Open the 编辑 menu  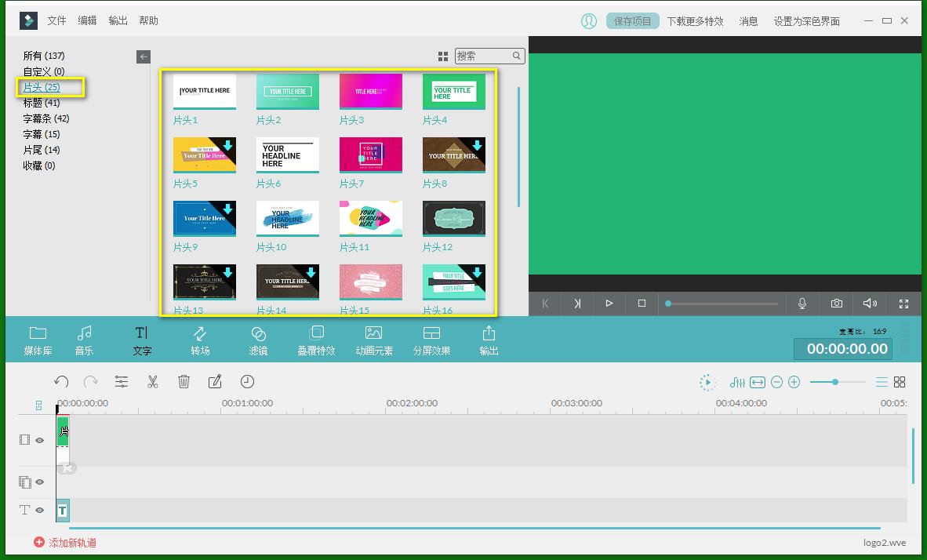pos(87,20)
